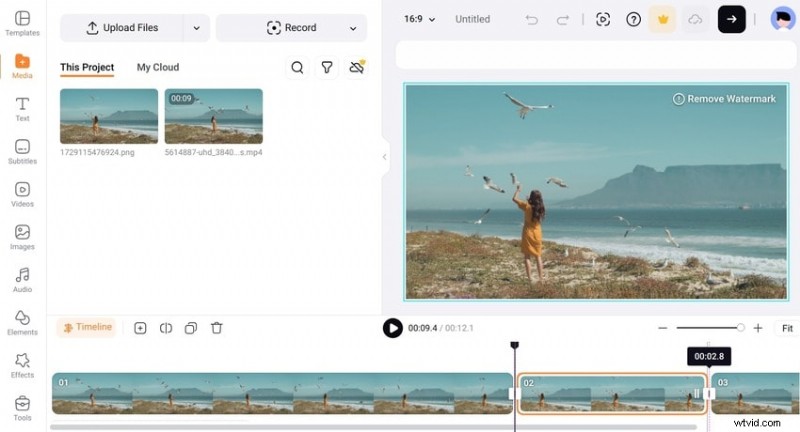Duplicate the selected clip
Screen dimensions: 800x432
click(191, 328)
